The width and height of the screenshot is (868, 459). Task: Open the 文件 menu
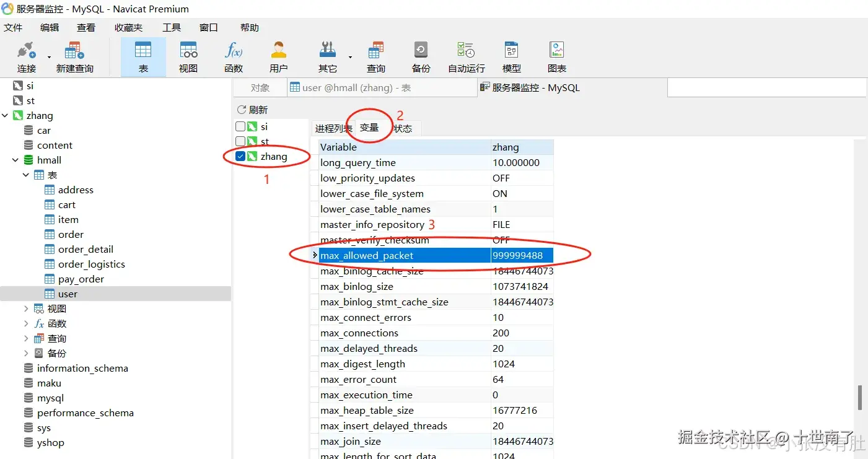click(x=13, y=28)
